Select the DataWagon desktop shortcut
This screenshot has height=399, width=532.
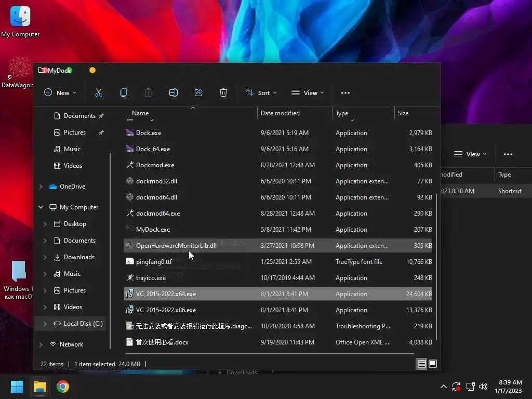(17, 73)
